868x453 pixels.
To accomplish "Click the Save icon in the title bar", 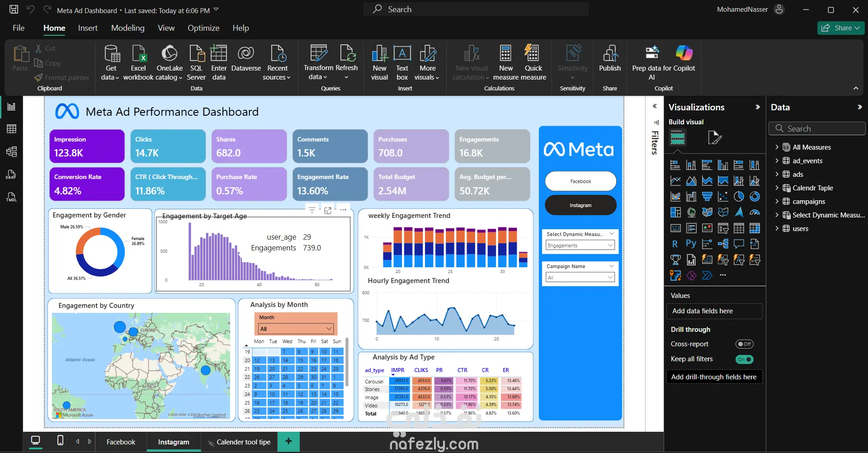I will click(14, 9).
